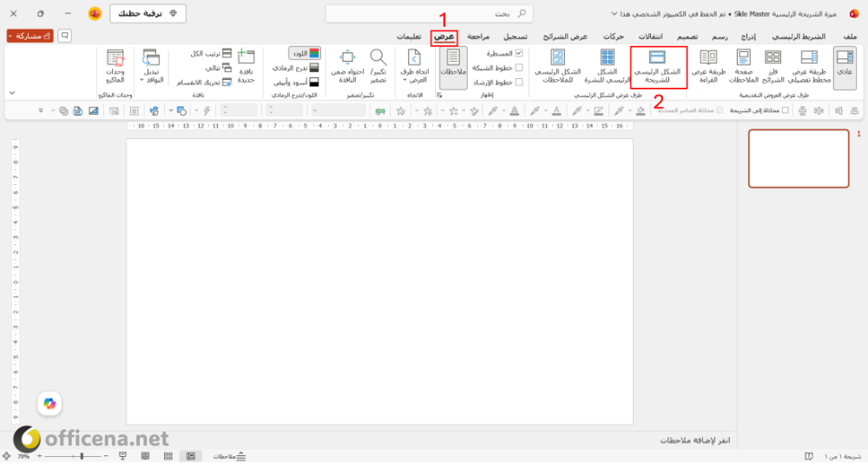Start slide show from status bar icon
Viewport: 868px width, 464px height.
(123, 456)
